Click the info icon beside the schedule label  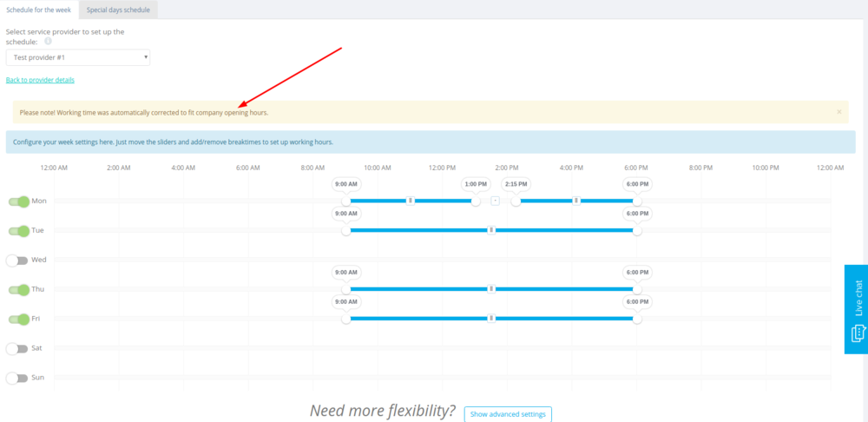tap(49, 41)
